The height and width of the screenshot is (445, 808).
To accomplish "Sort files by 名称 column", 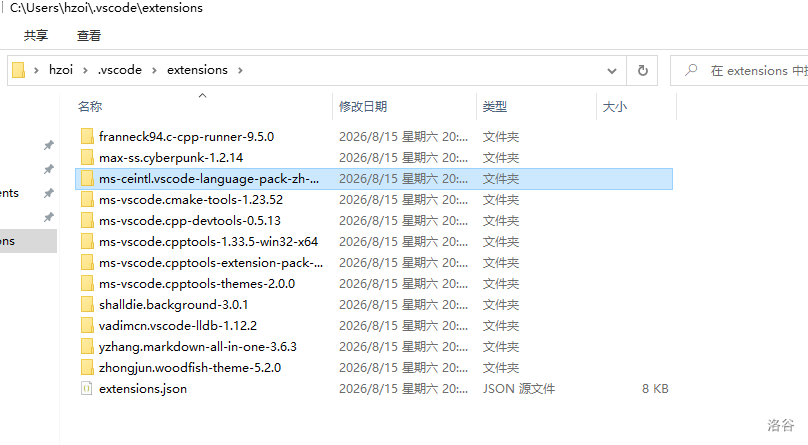I will click(x=90, y=107).
